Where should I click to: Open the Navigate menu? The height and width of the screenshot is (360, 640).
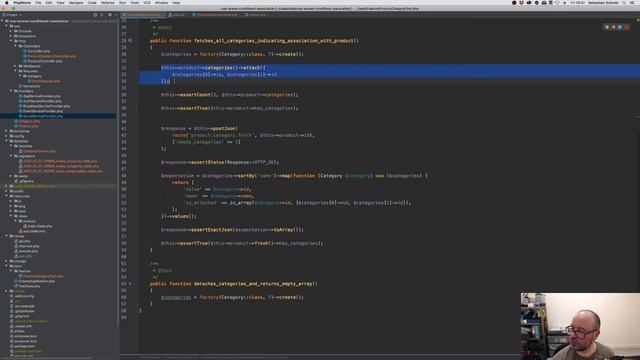[x=76, y=3]
